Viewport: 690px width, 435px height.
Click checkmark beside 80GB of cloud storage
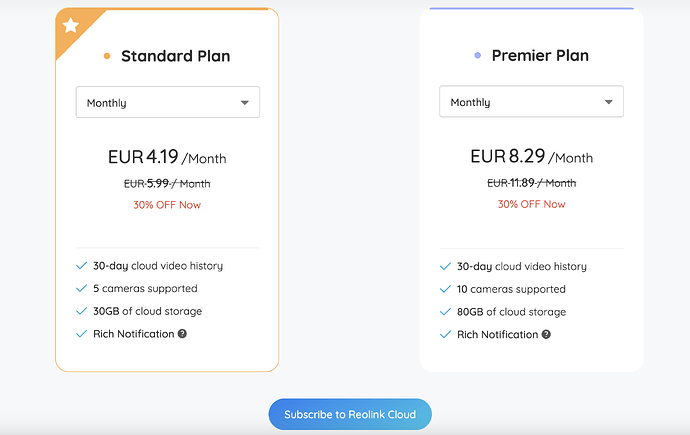[x=445, y=311]
